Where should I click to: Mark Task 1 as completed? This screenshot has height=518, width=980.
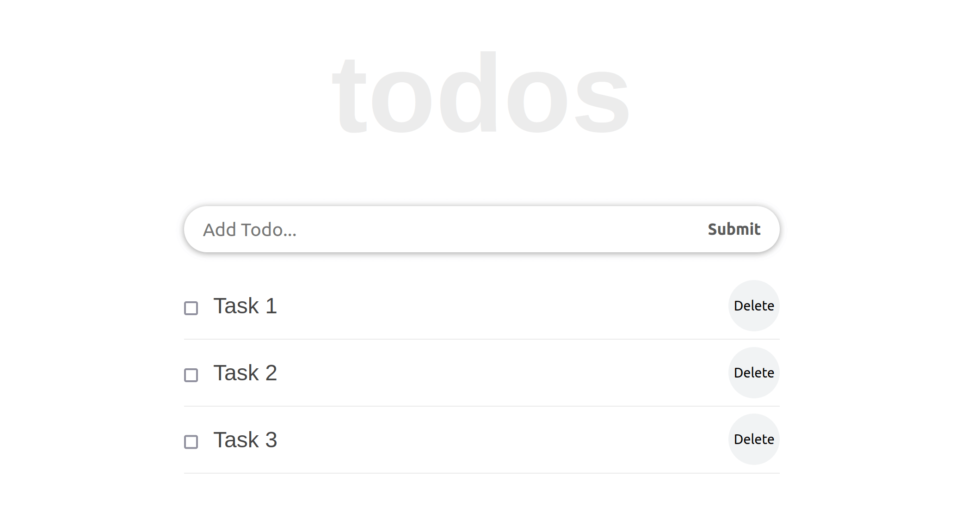coord(191,308)
